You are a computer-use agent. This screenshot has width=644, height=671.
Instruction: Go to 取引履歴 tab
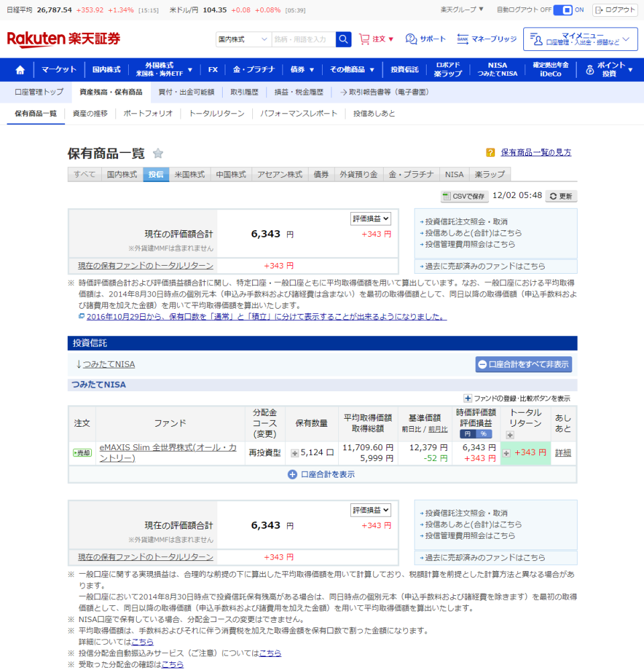coord(244,92)
